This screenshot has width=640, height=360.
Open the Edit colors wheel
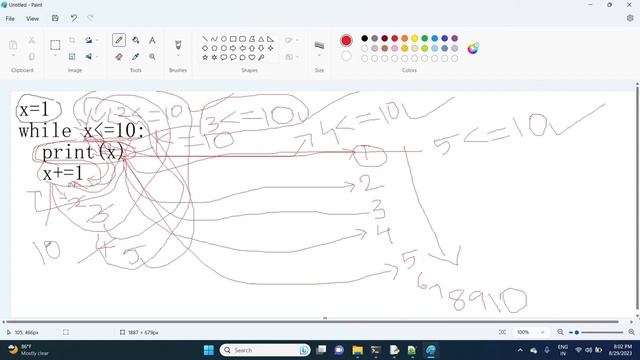pyautogui.click(x=473, y=49)
